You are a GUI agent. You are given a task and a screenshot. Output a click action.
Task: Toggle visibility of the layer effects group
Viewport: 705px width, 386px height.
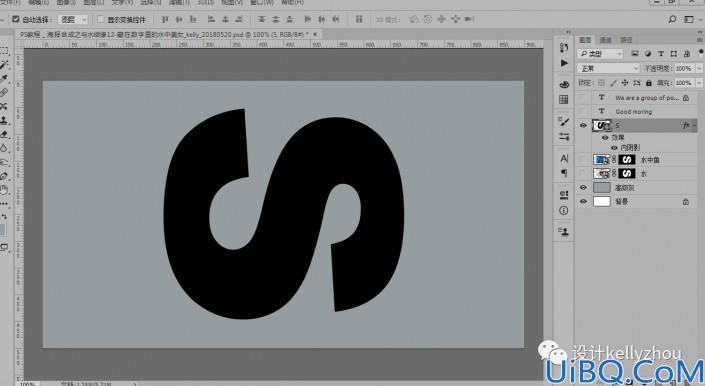(x=605, y=138)
